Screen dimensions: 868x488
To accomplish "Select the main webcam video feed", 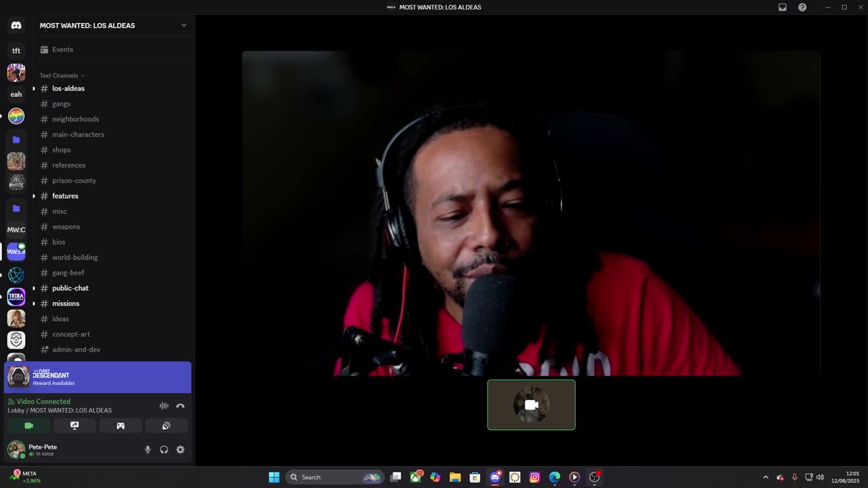I will click(x=531, y=213).
